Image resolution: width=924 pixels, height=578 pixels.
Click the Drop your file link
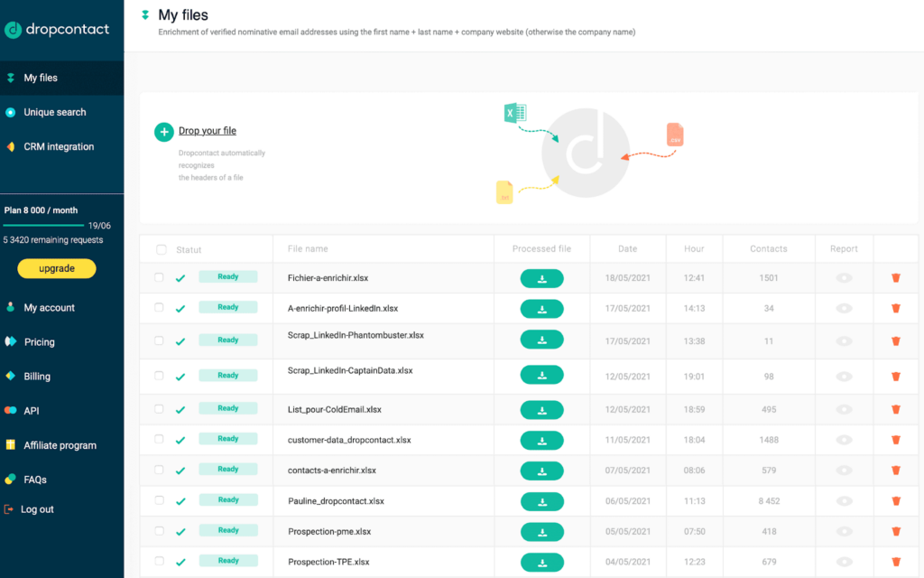(208, 131)
